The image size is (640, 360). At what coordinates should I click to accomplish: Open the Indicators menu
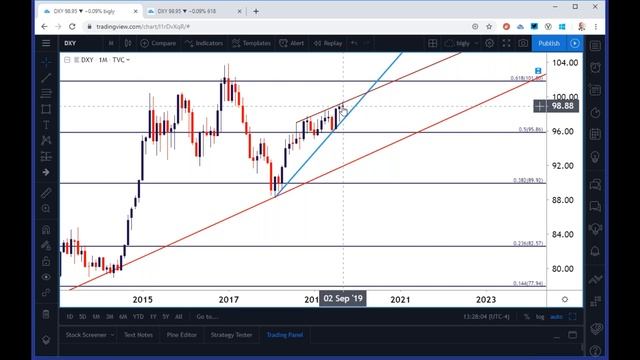click(204, 43)
